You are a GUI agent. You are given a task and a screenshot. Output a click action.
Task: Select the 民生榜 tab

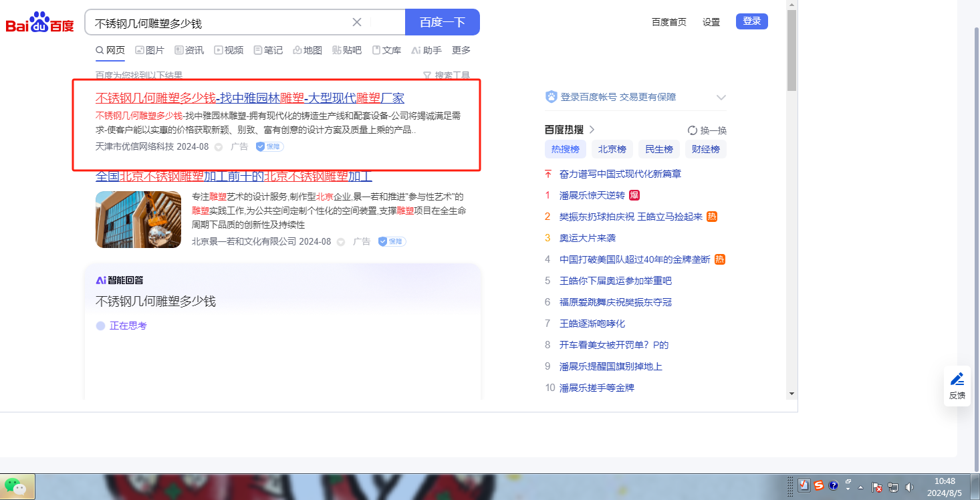[x=659, y=149]
